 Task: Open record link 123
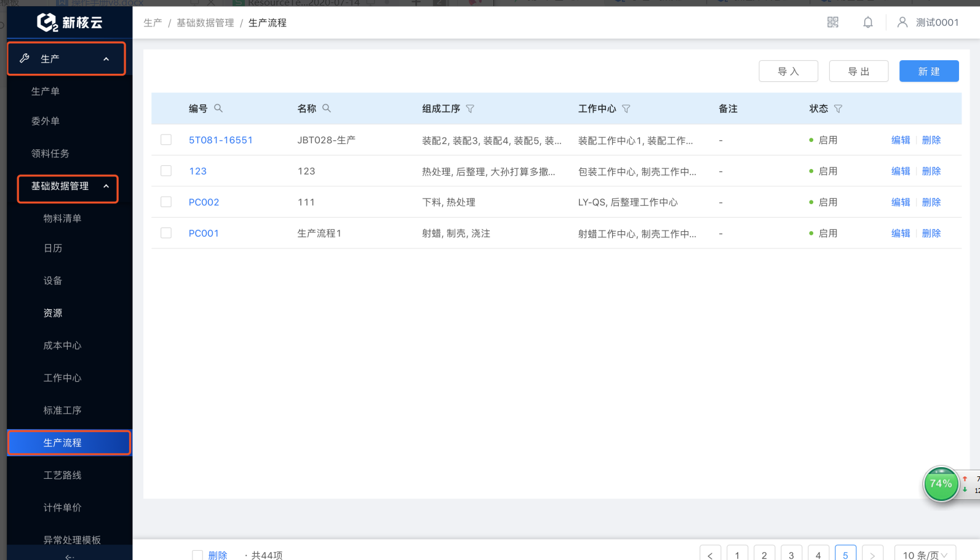tap(197, 171)
